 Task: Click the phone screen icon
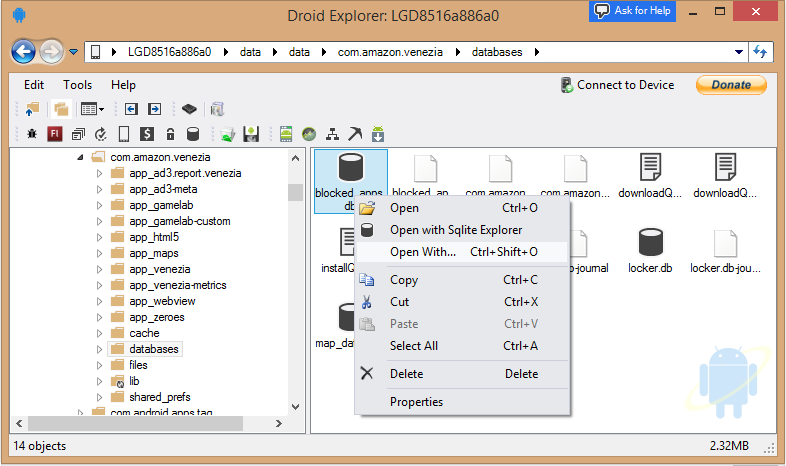[124, 134]
